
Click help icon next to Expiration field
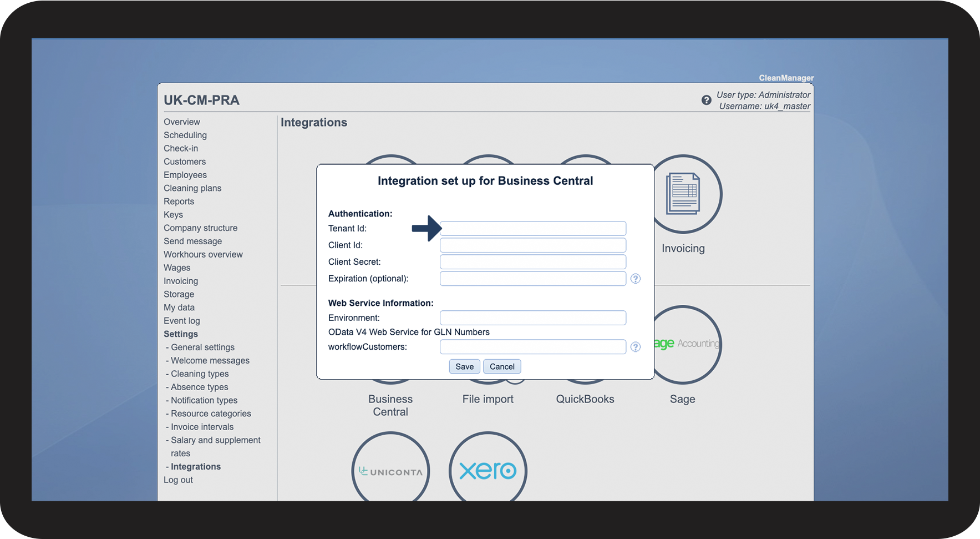click(636, 279)
